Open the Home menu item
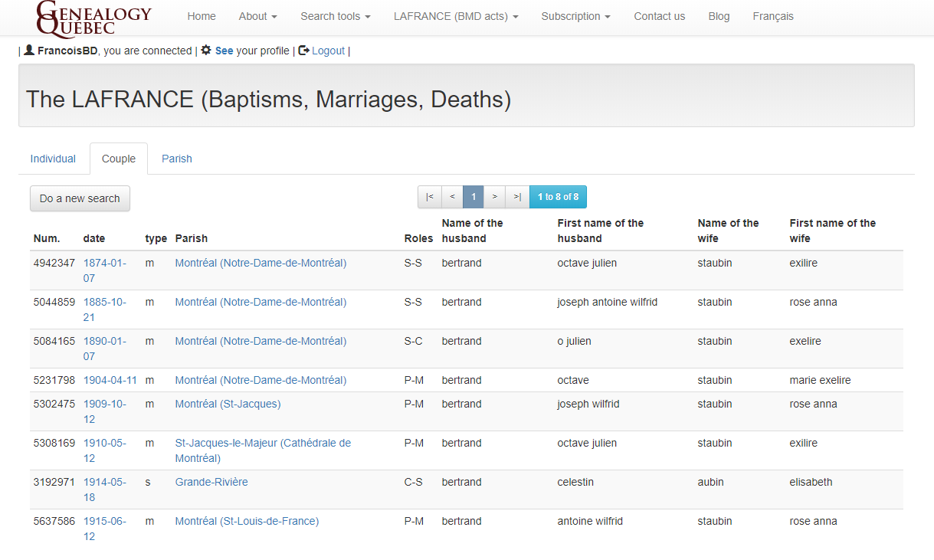Screen dimensions: 934x560 pos(202,16)
